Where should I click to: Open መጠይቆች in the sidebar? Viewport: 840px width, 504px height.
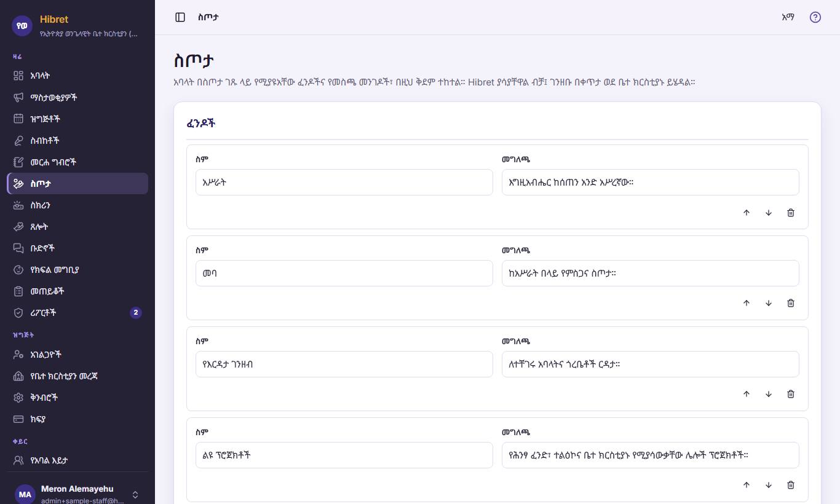77,291
